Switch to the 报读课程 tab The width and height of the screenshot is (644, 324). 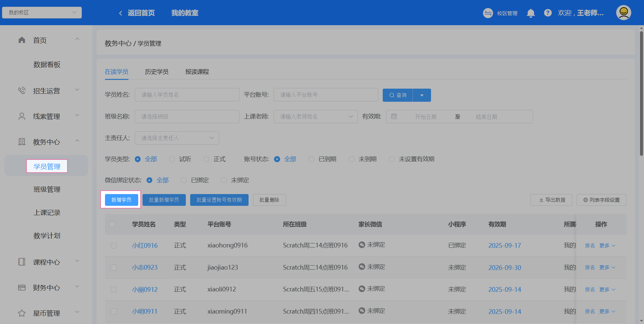pos(197,72)
